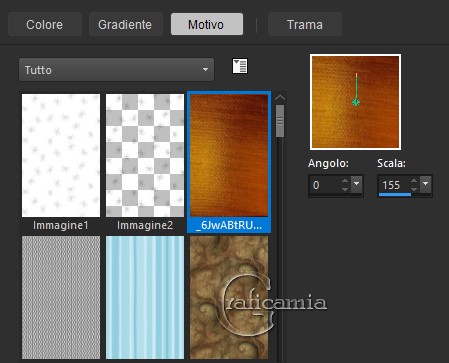Click the Angolo value field
The width and height of the screenshot is (449, 363).
pos(325,185)
